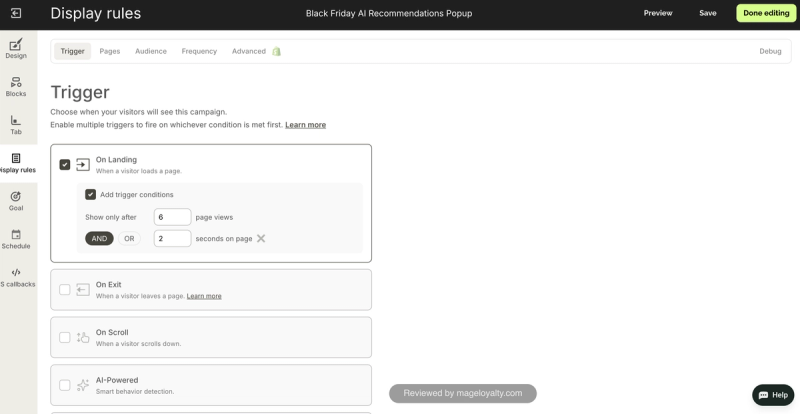Click the Preview button
800x414 pixels.
pos(658,13)
